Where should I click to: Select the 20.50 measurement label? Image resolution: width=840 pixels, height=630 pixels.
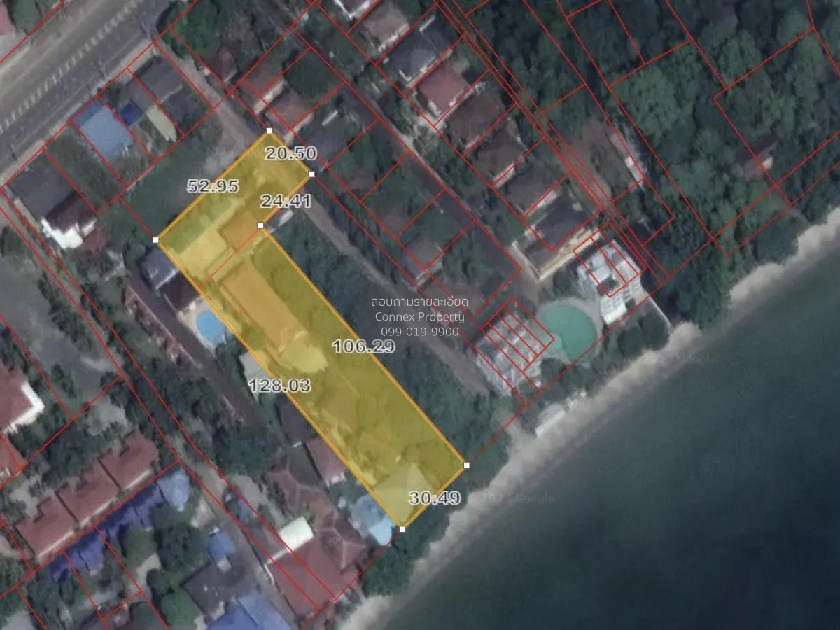[291, 151]
